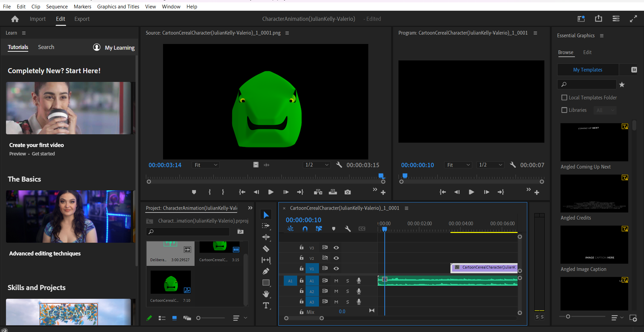This screenshot has width=644, height=332.
Task: Select the Track Select Forward tool
Action: click(x=266, y=226)
